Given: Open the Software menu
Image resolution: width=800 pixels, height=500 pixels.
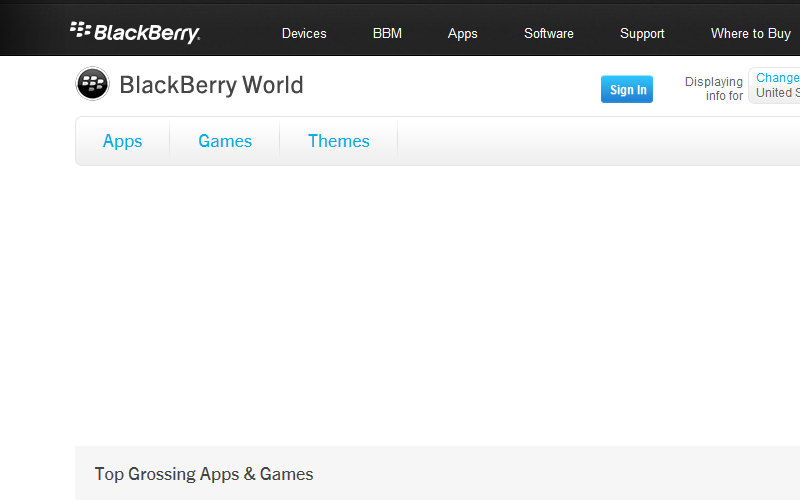Looking at the screenshot, I should (x=549, y=34).
